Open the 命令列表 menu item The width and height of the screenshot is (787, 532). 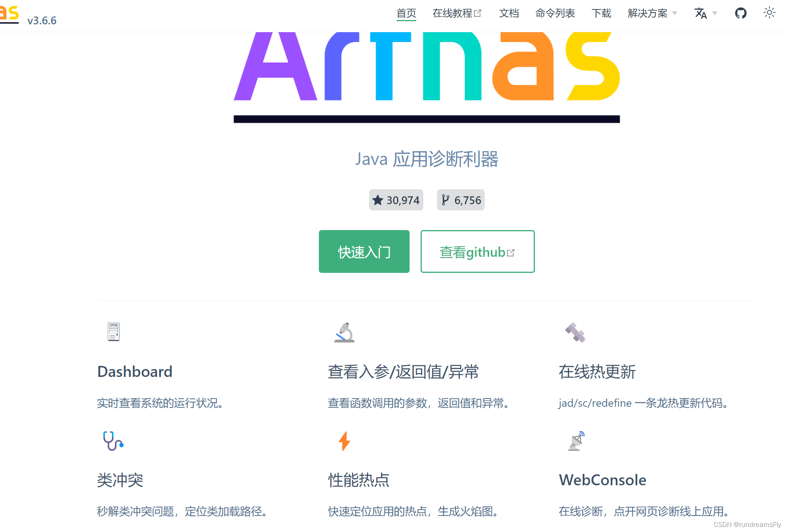555,13
